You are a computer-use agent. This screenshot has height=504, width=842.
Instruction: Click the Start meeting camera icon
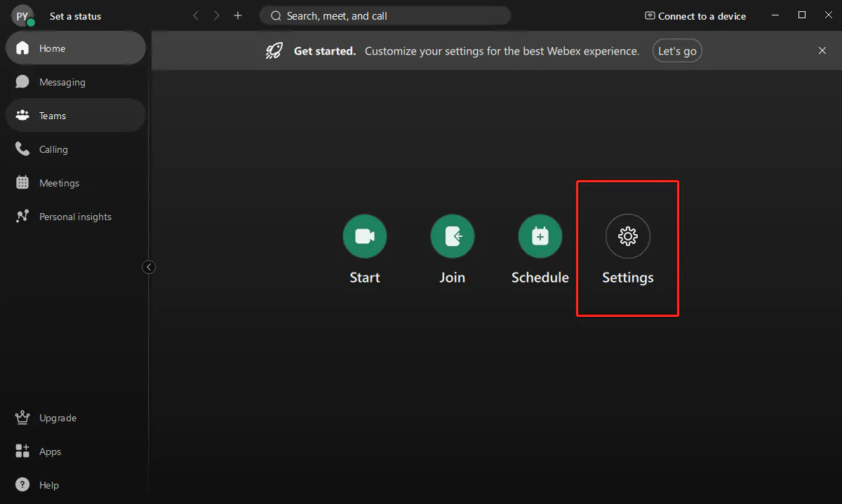(x=364, y=236)
